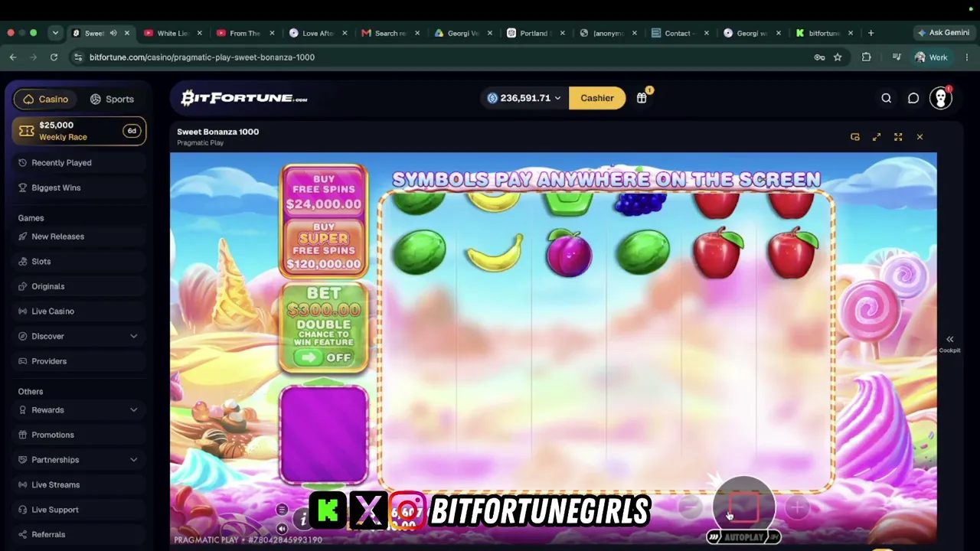The height and width of the screenshot is (551, 980).
Task: Open Ask Gemini
Action: pos(943,33)
